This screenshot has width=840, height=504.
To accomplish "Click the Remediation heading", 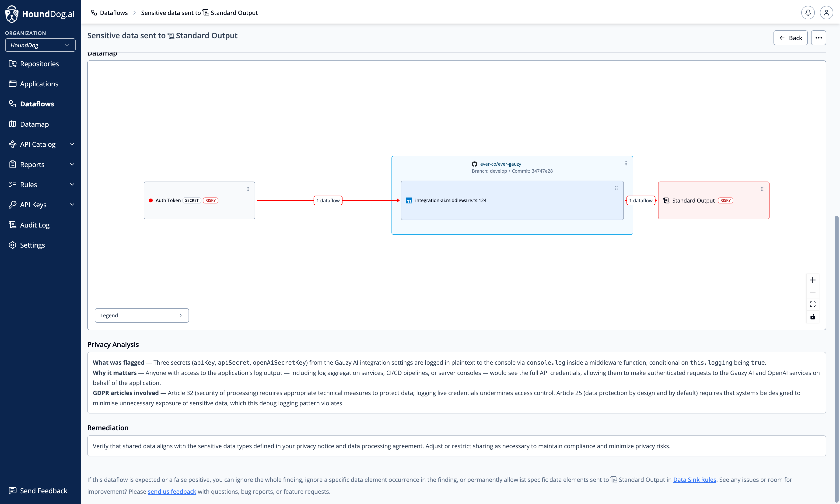I will click(x=108, y=428).
